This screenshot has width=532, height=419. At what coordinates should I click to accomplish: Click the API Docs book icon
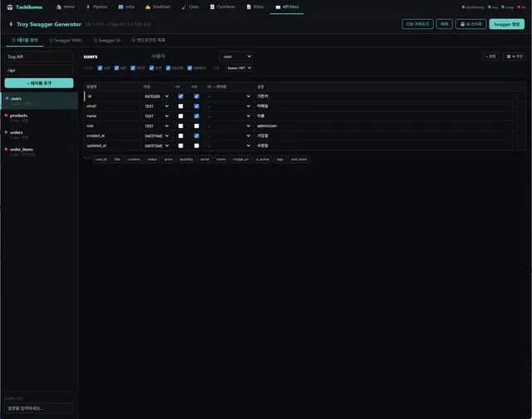tap(278, 7)
